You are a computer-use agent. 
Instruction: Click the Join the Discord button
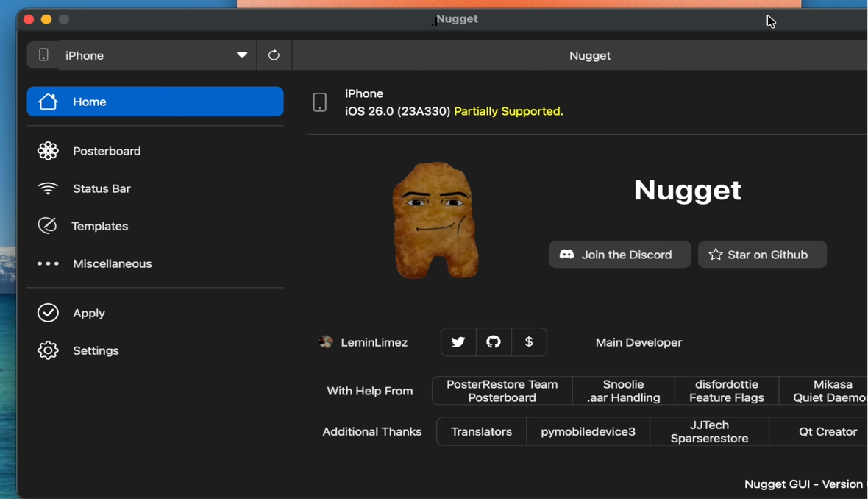[619, 254]
